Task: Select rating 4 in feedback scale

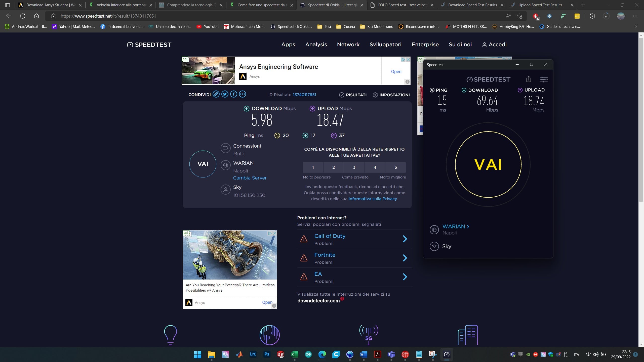Action: pyautogui.click(x=375, y=167)
